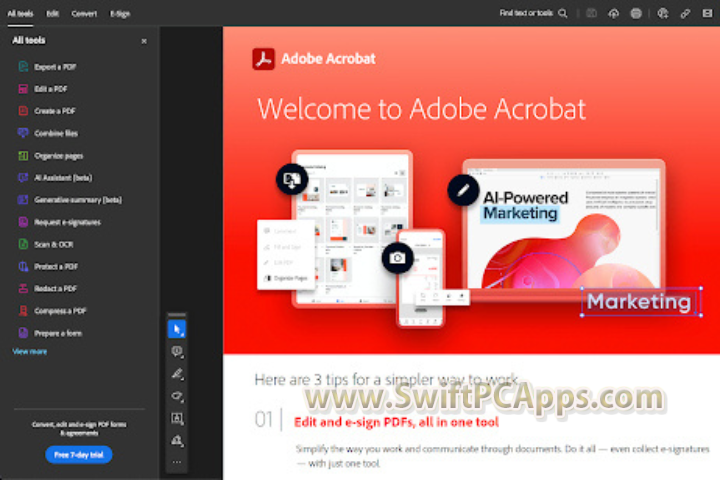This screenshot has width=720, height=480.
Task: Click the link icon in top bar
Action: [x=685, y=13]
